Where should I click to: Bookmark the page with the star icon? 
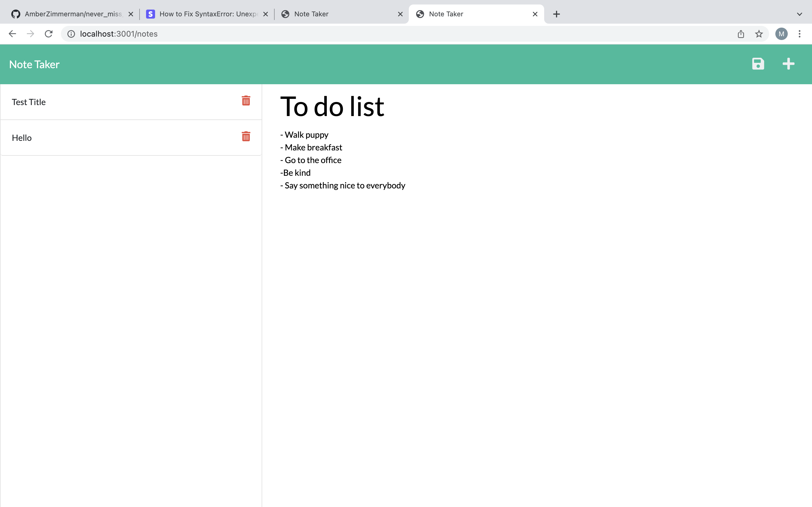[759, 34]
